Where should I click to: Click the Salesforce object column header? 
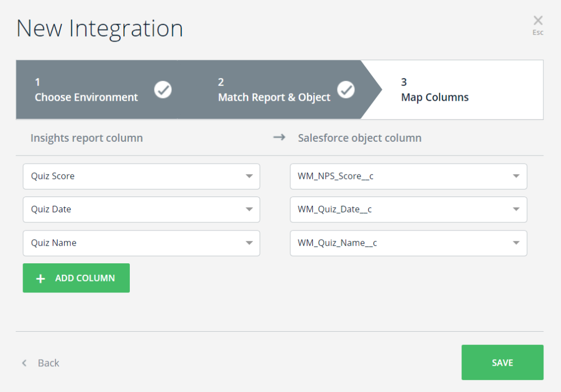(359, 138)
